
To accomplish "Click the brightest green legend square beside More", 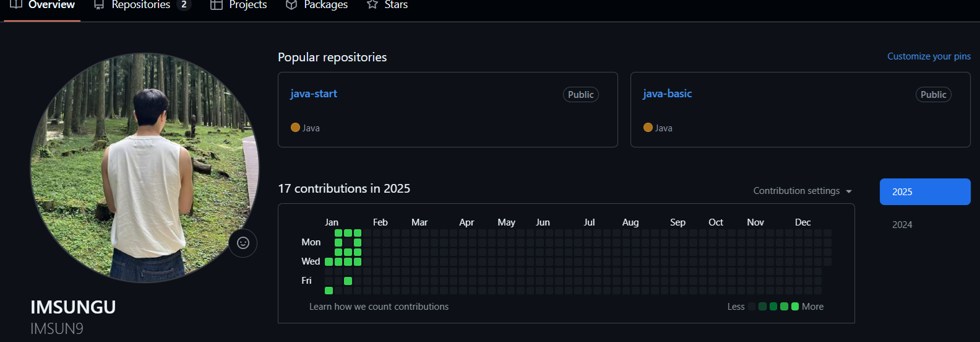I will point(795,307).
